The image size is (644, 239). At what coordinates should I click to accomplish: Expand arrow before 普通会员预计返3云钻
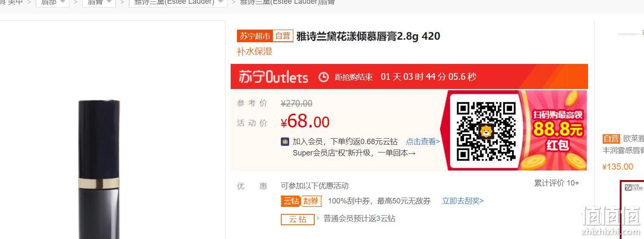(x=318, y=218)
